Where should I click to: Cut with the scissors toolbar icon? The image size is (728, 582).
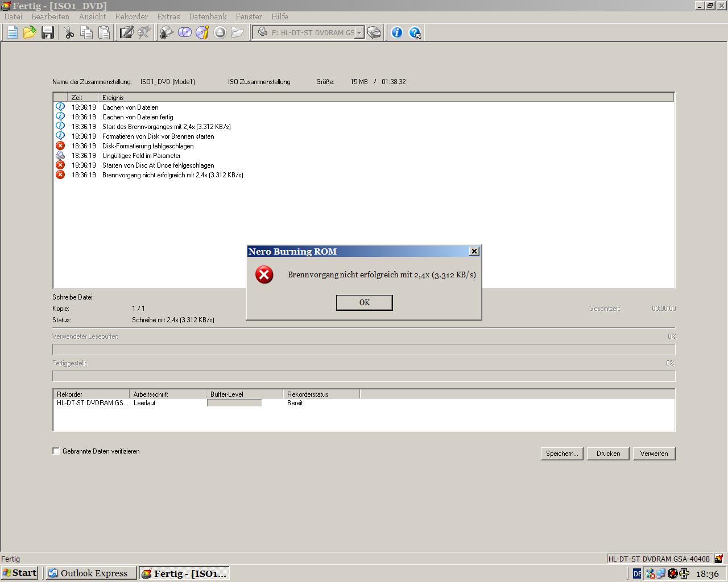69,32
